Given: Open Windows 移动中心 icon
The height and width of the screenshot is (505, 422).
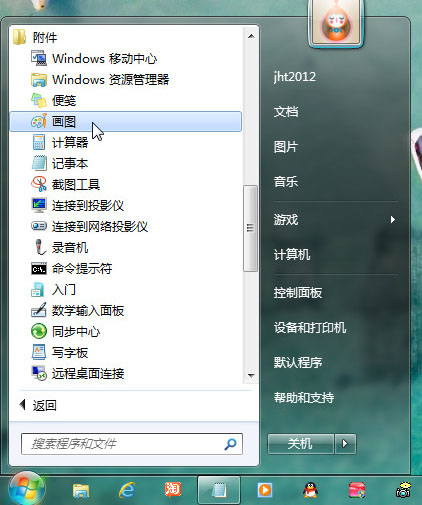Looking at the screenshot, I should [39, 58].
